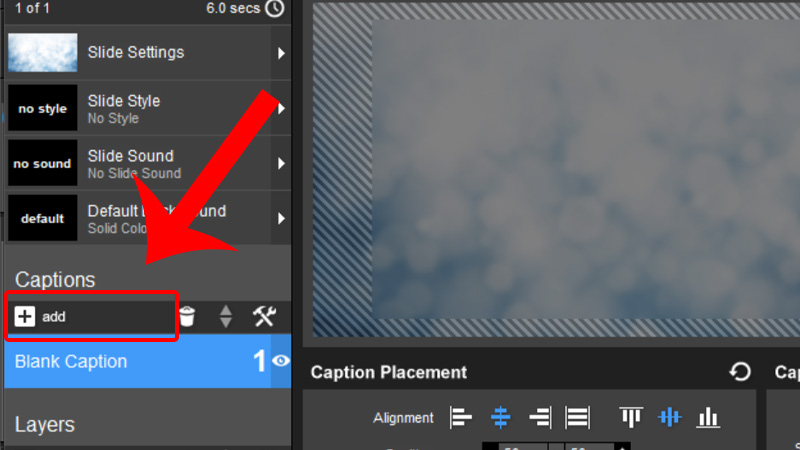Align caption to the bottom vertically
The image size is (800, 450).
(708, 417)
